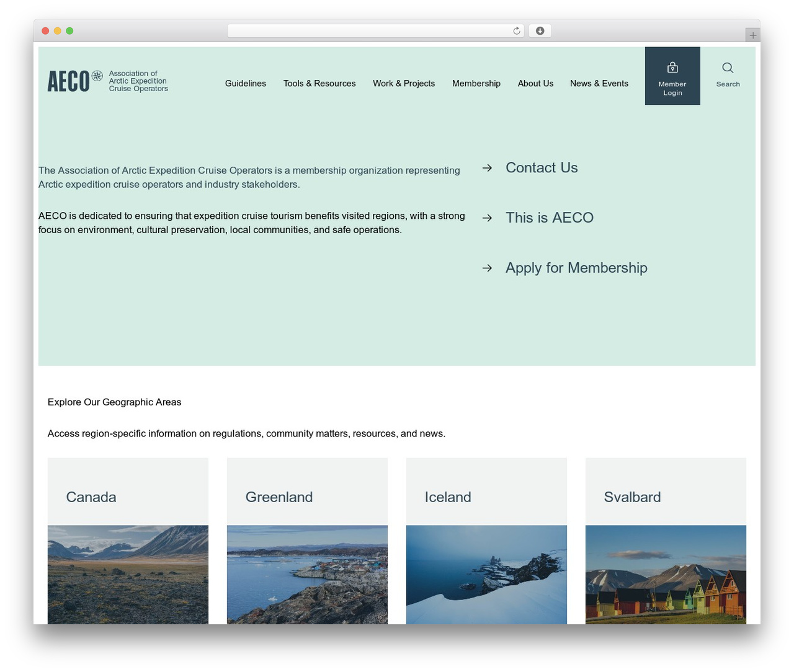Click the arrow beside Contact Us
The image size is (794, 672).
click(x=487, y=168)
